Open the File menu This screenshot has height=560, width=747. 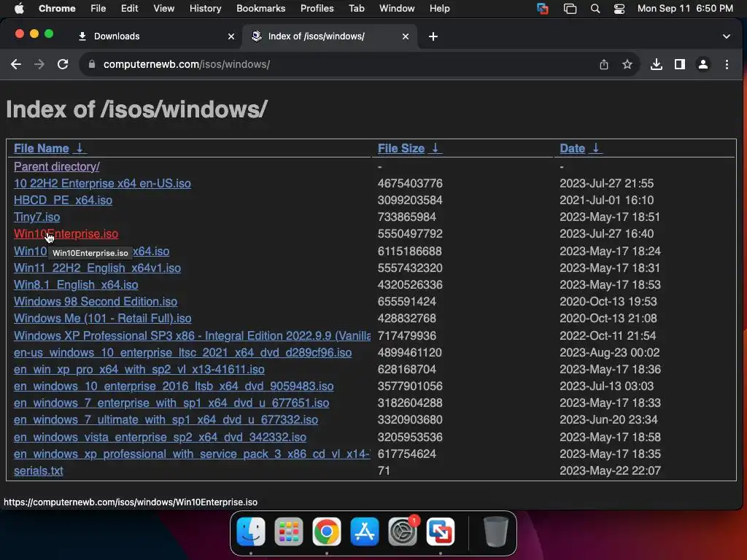click(x=98, y=8)
